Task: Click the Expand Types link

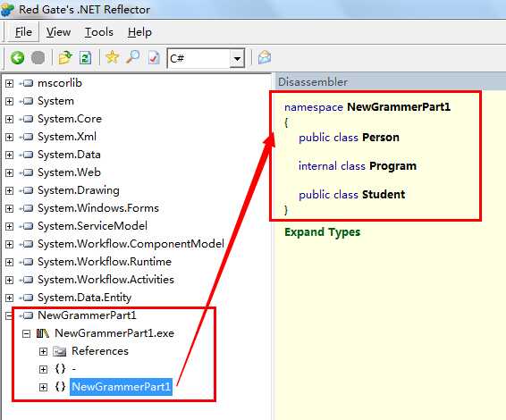Action: [x=322, y=232]
